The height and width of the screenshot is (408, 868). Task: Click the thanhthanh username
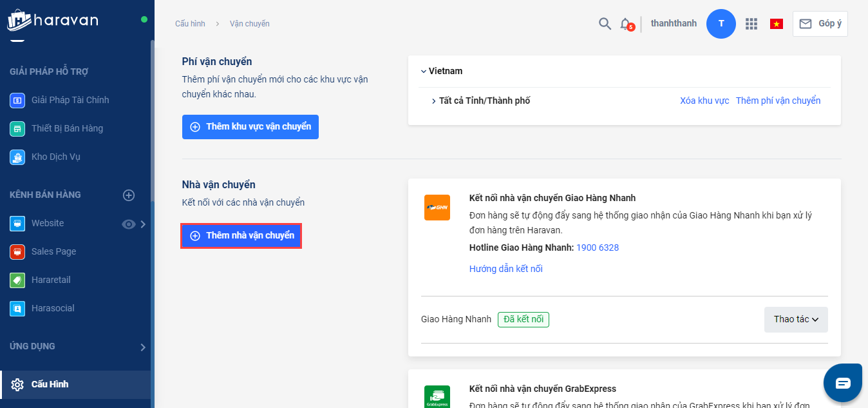coord(674,23)
